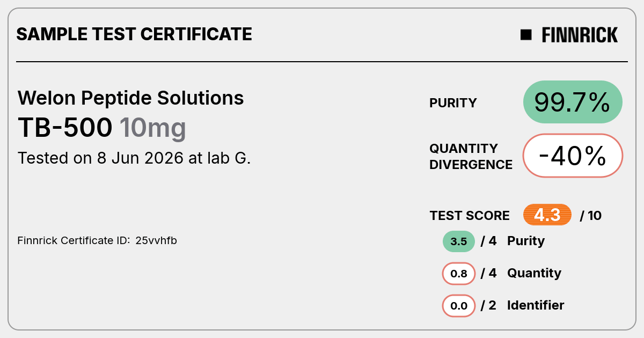This screenshot has width=644, height=338.
Task: Click the '/ 10' maximum score text
Action: (x=591, y=216)
